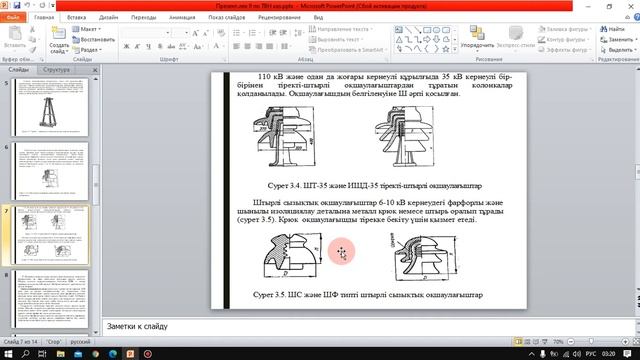The width and height of the screenshot is (640, 360).
Task: Select the right arrow shape in the gallery
Action: click(x=427, y=40)
